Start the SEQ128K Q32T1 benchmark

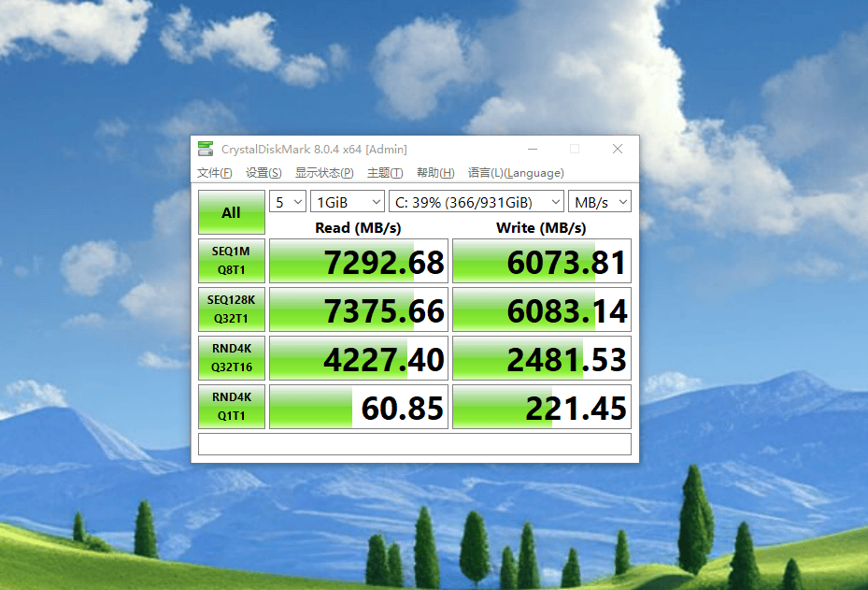tap(232, 309)
